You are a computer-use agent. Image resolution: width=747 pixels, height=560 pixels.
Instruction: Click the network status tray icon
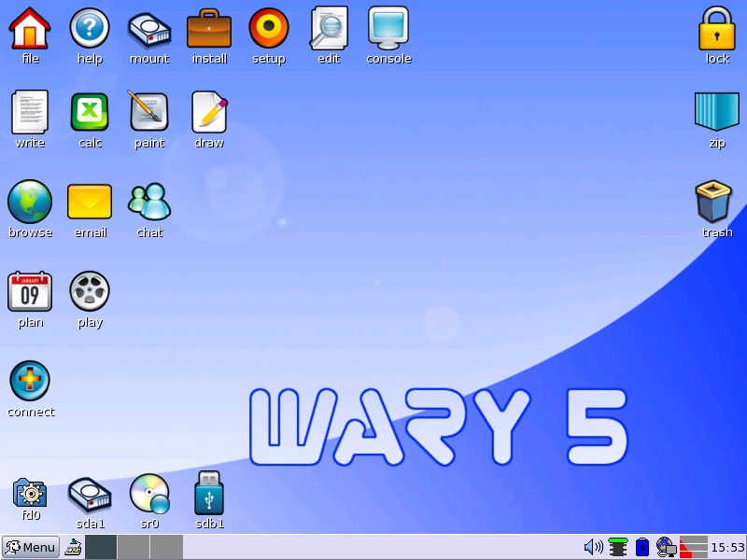(x=666, y=547)
